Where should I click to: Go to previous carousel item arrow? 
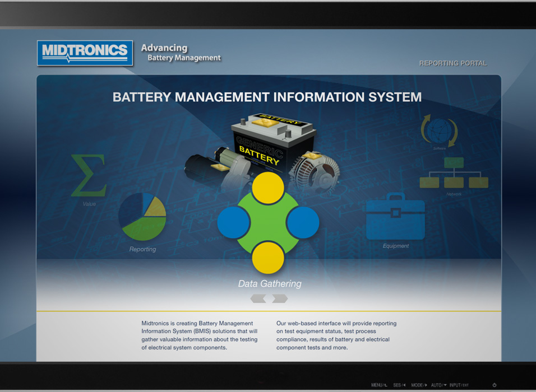(258, 299)
